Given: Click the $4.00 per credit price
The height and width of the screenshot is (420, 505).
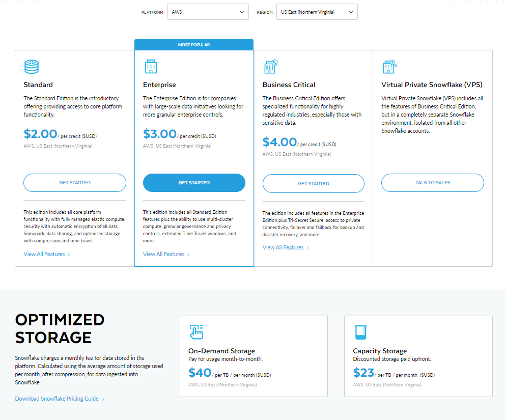Looking at the screenshot, I should point(279,142).
